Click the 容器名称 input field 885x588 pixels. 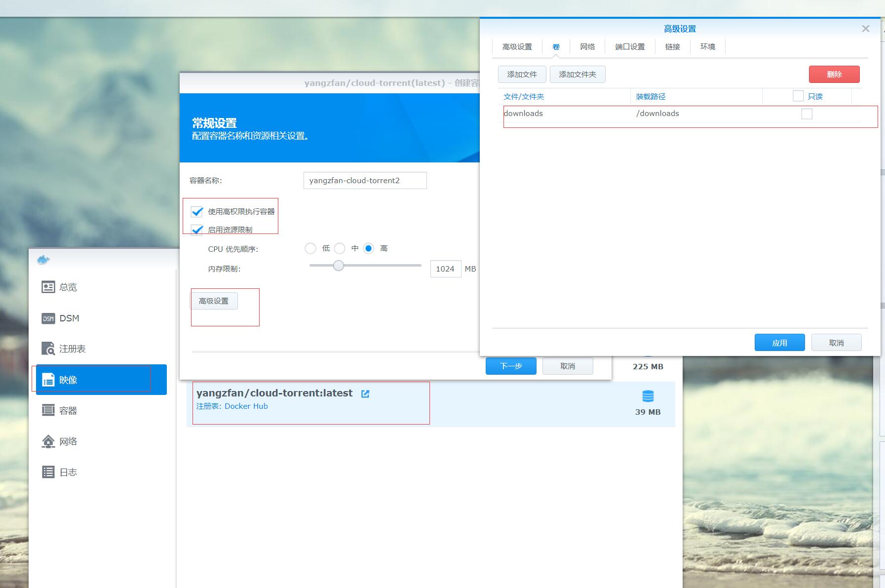365,180
